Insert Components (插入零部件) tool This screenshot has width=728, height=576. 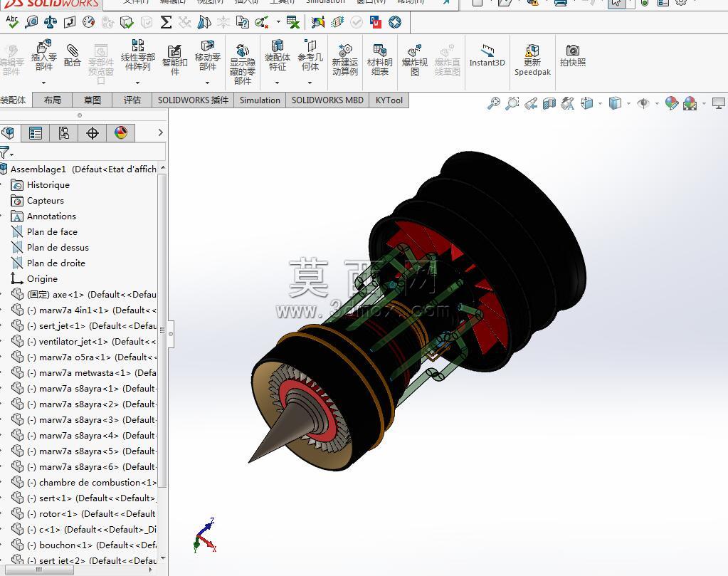(x=43, y=56)
